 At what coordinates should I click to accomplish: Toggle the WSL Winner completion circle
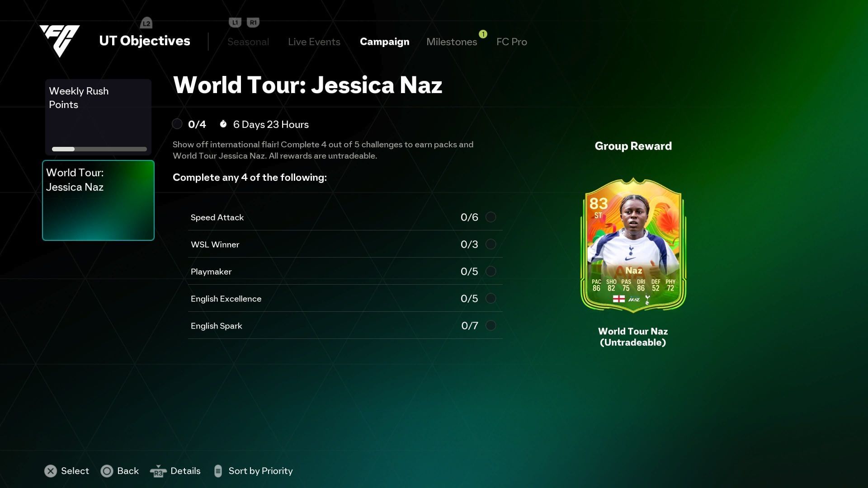pyautogui.click(x=491, y=244)
